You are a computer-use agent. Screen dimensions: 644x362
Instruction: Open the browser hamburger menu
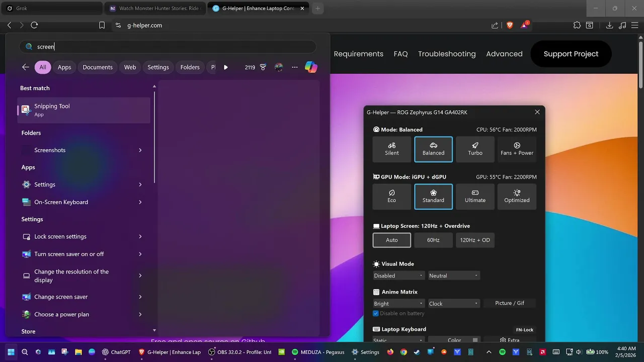click(x=635, y=25)
